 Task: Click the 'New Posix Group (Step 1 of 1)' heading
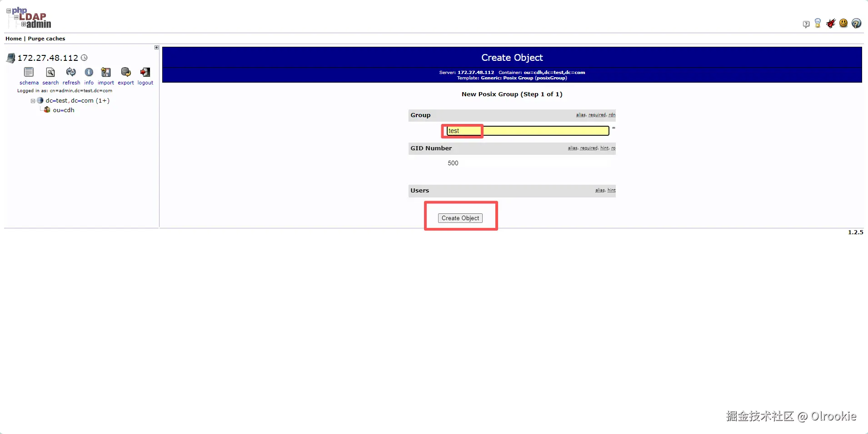pyautogui.click(x=512, y=94)
